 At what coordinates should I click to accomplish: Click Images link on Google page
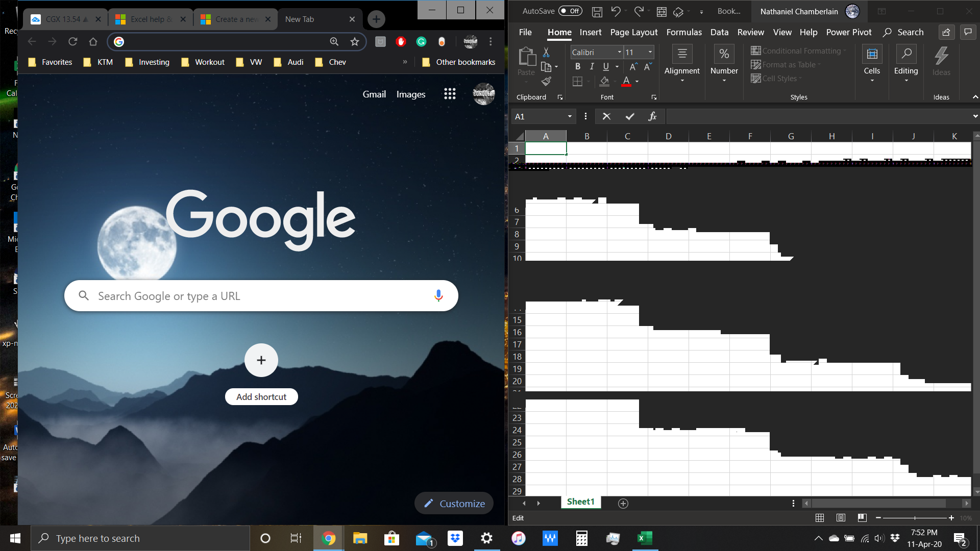(x=411, y=94)
